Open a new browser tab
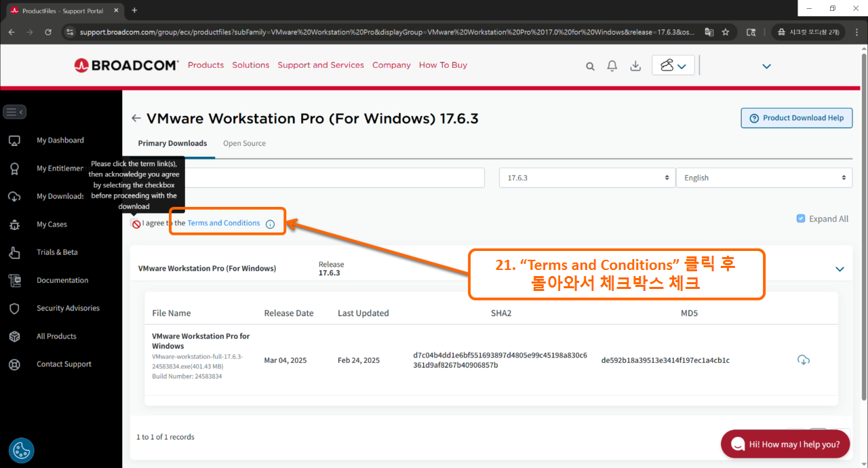 point(134,10)
